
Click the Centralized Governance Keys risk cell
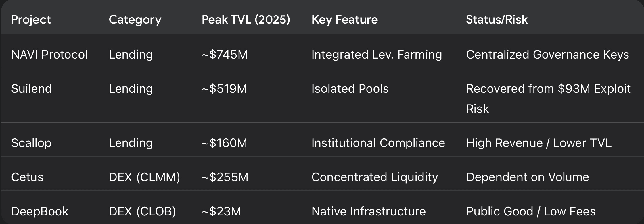coord(547,55)
